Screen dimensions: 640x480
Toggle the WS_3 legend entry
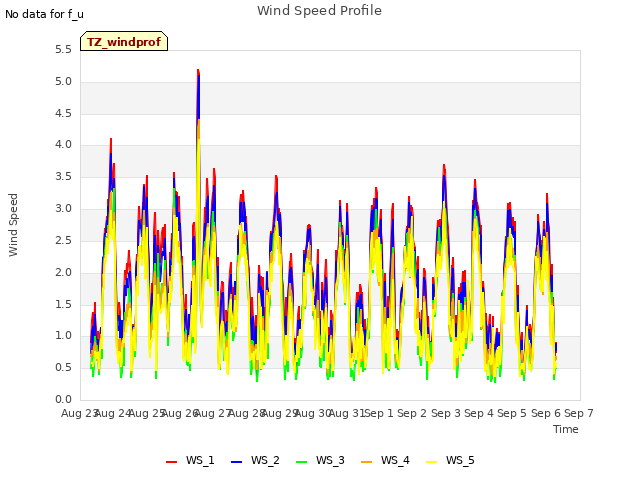[320, 460]
